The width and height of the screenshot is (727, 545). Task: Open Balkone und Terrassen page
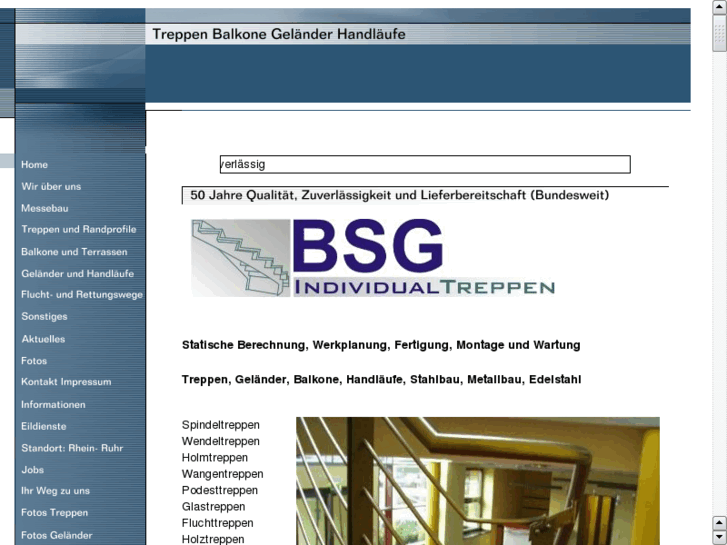coord(74,252)
